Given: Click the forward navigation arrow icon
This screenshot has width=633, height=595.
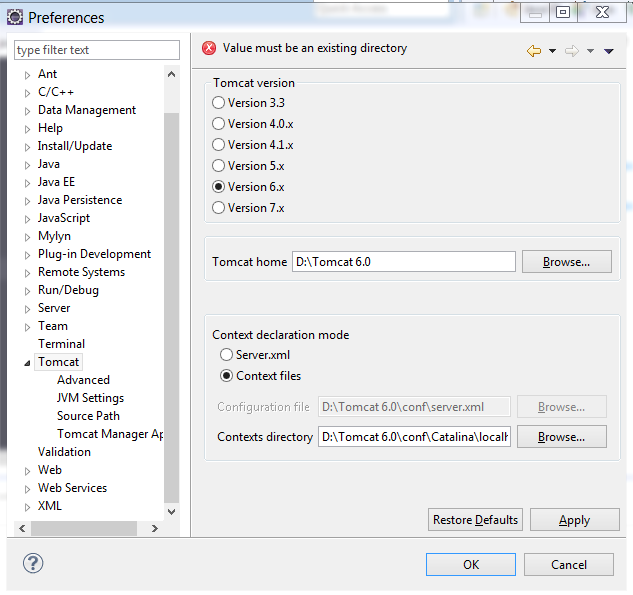Looking at the screenshot, I should [572, 51].
